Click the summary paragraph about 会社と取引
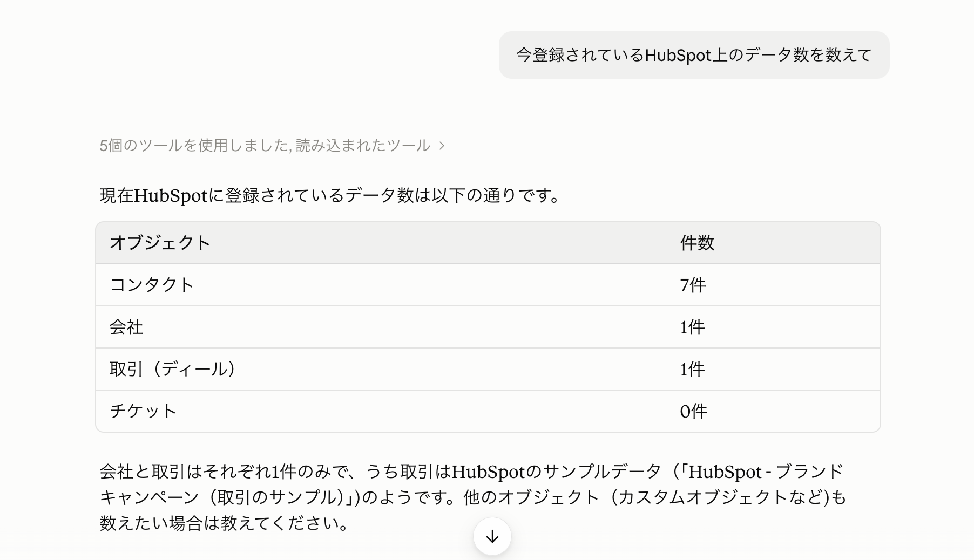The image size is (974, 560). (x=472, y=497)
